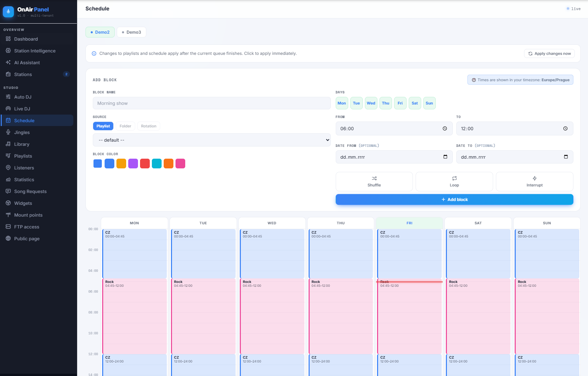Select Schedule in the sidebar
588x376 pixels.
[38, 120]
